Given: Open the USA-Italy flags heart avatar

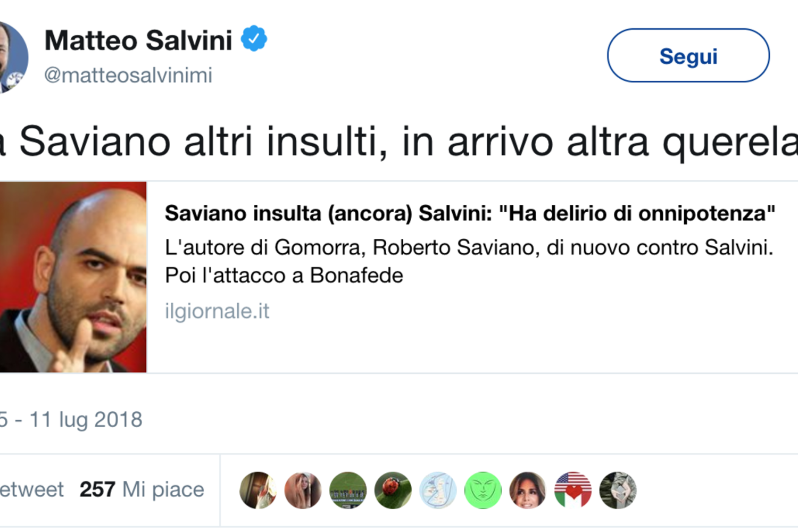Looking at the screenshot, I should click(572, 490).
